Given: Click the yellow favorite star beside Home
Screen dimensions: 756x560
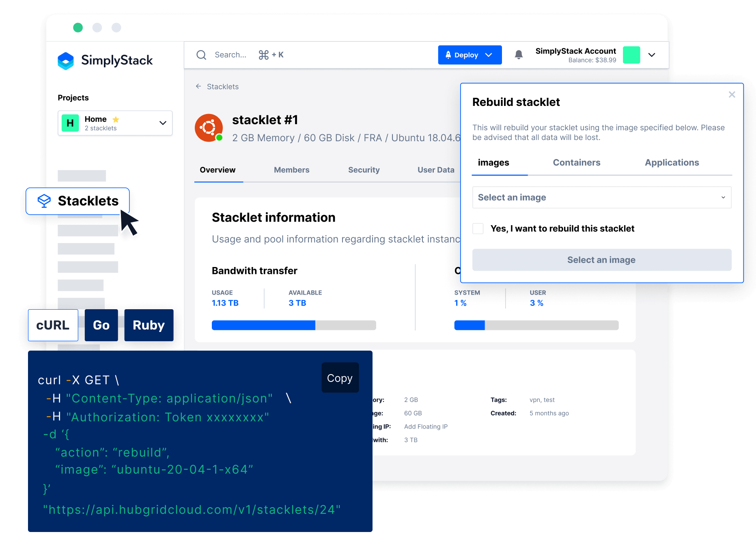Looking at the screenshot, I should click(x=116, y=119).
